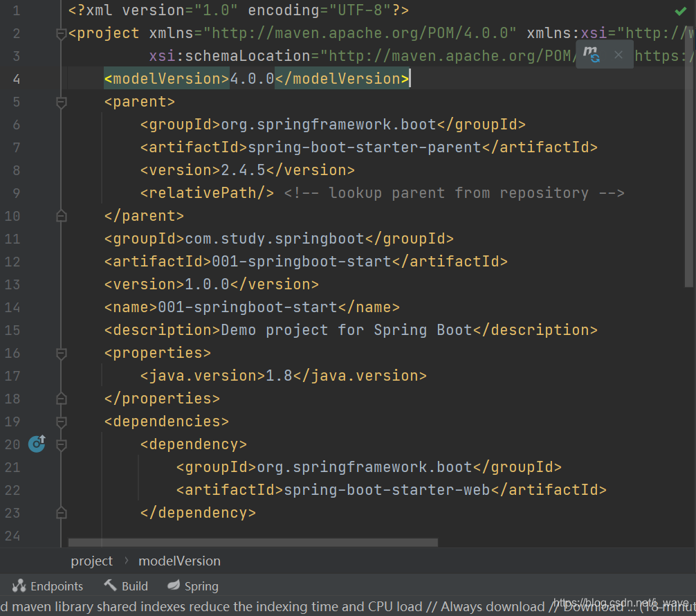
Task: Click the properties end fold marker on line 18
Action: (x=62, y=399)
